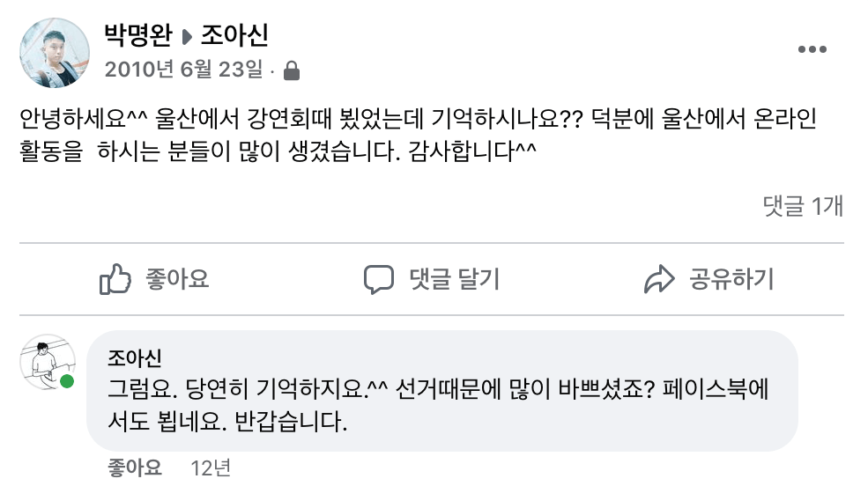Click the triangle arrow between the two names
This screenshot has width=868, height=486.
[x=186, y=37]
